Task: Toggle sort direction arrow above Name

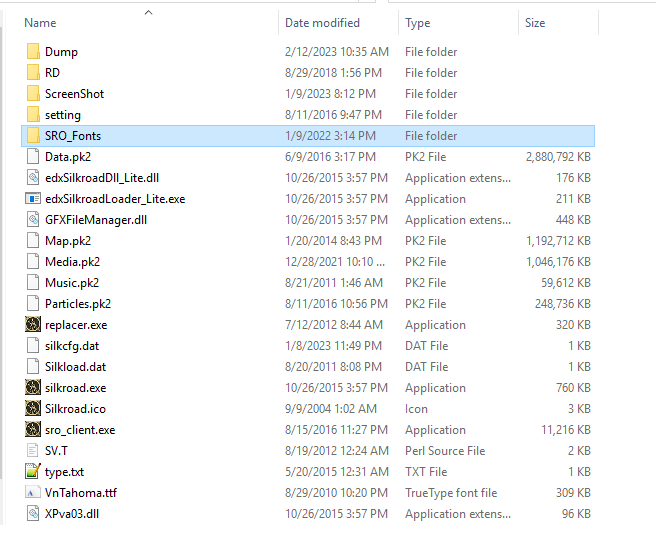Action: click(149, 13)
